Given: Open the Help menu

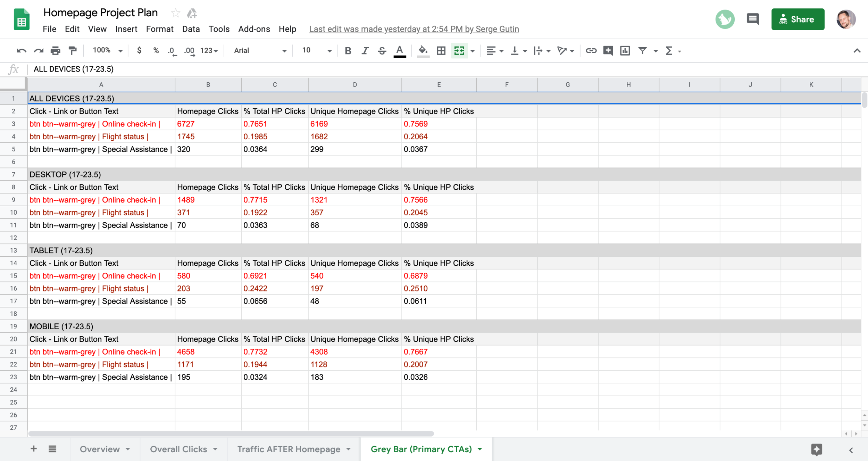Looking at the screenshot, I should [287, 29].
